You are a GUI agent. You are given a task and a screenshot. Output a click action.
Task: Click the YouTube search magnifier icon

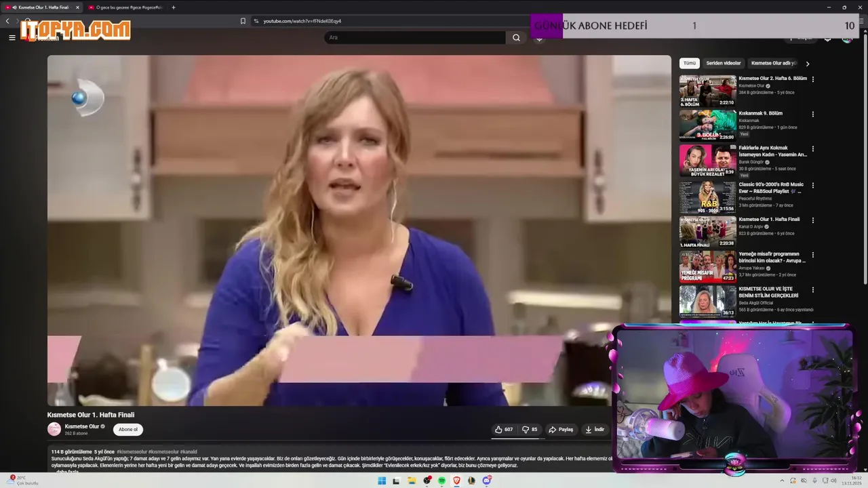tap(516, 37)
